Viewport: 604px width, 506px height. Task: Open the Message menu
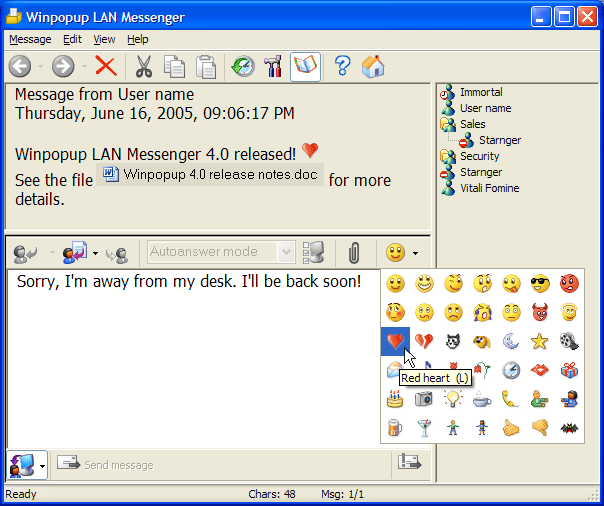(30, 39)
